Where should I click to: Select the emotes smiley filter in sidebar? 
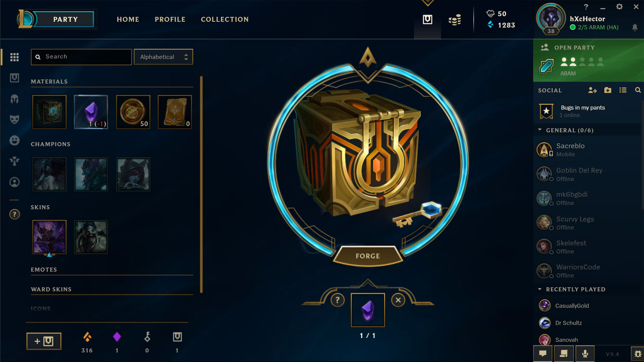pyautogui.click(x=14, y=140)
